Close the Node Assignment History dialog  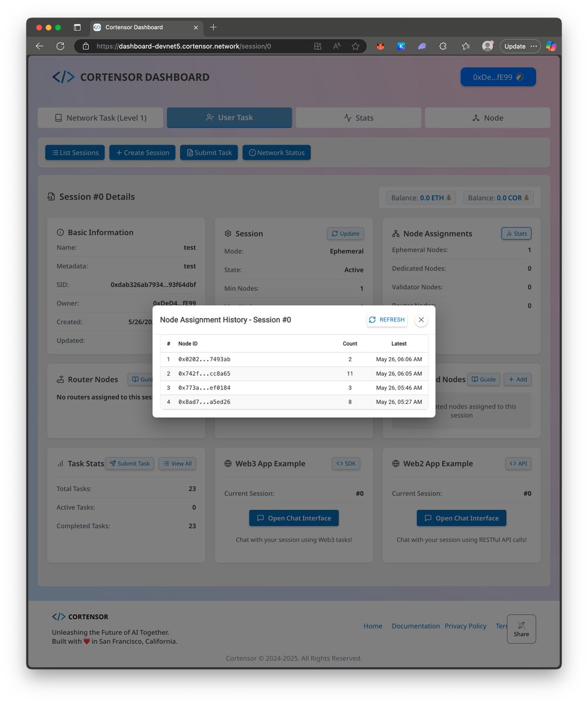click(x=421, y=320)
